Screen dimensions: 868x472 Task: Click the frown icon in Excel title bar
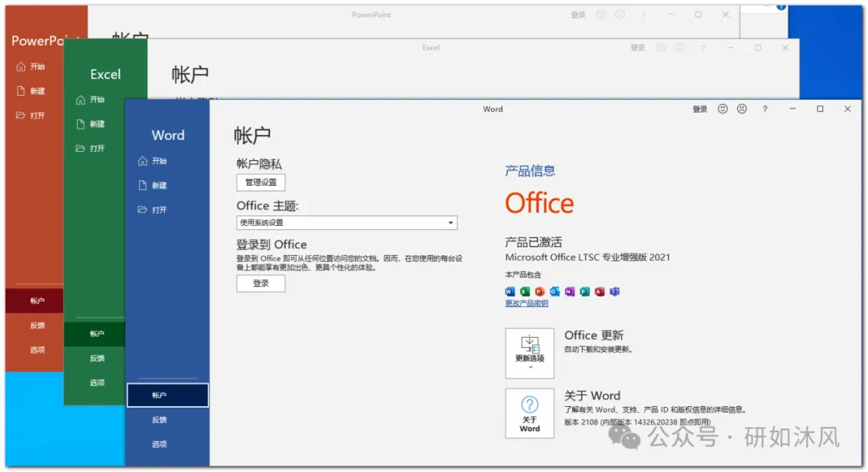pyautogui.click(x=680, y=47)
